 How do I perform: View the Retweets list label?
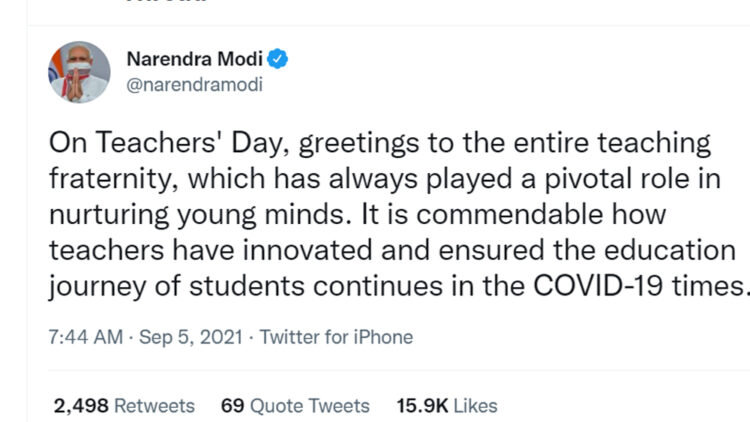154,406
